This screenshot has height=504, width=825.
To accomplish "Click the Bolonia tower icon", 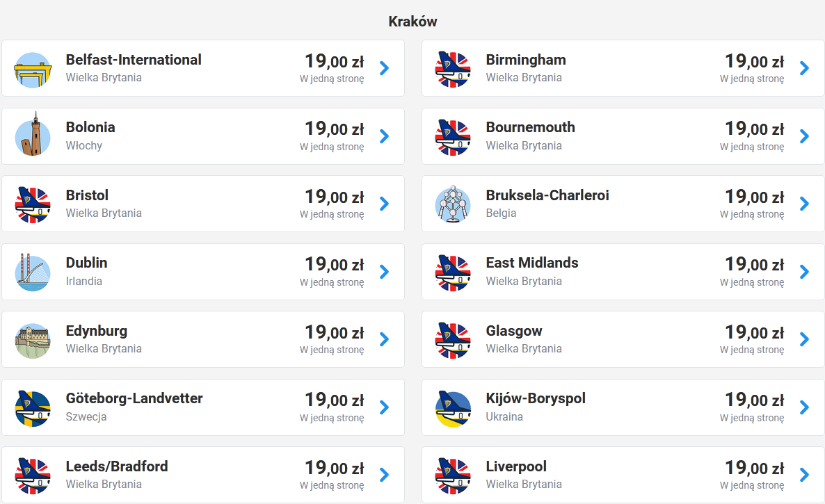I will coord(33,135).
